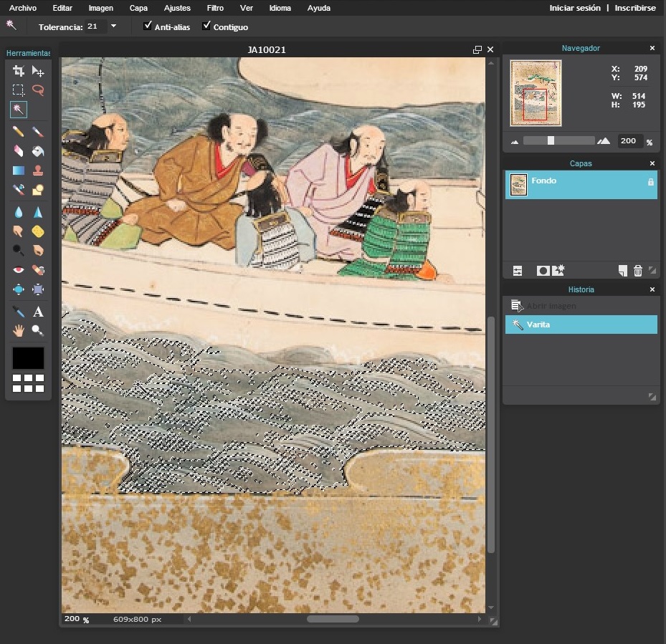Screen dimensions: 666x644
Task: Click the horizontal scrollbar of the canvas
Action: [x=333, y=619]
